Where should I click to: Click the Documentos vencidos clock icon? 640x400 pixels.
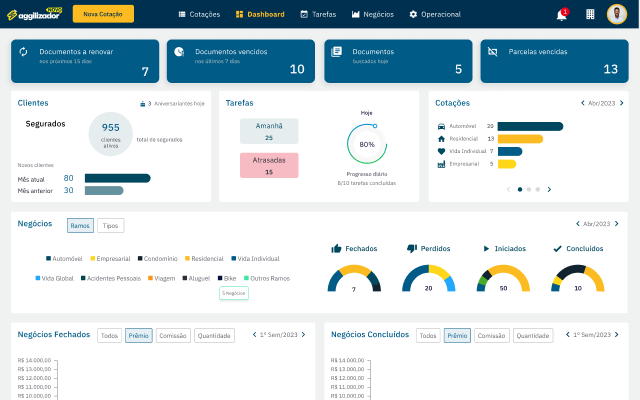pyautogui.click(x=179, y=51)
